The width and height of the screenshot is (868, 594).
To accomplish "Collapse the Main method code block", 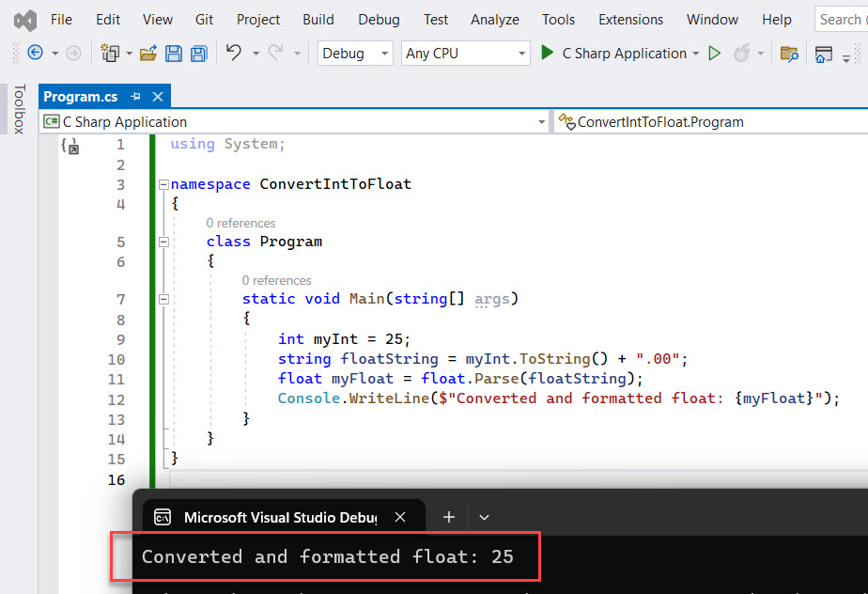I will [163, 299].
